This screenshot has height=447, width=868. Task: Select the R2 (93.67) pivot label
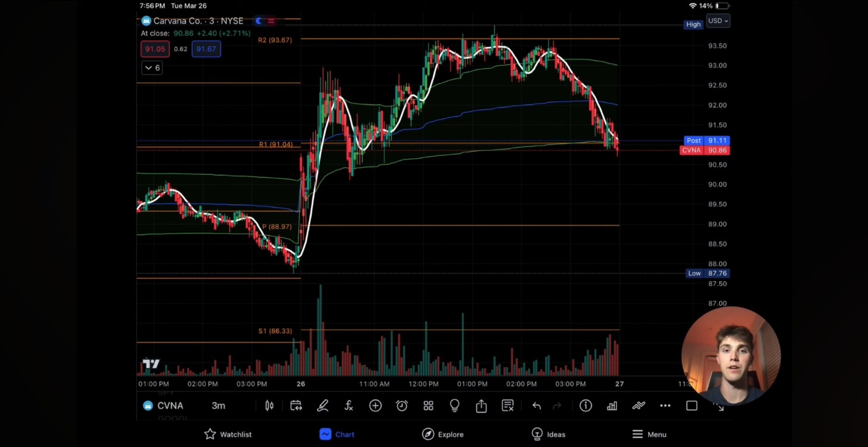(x=275, y=40)
